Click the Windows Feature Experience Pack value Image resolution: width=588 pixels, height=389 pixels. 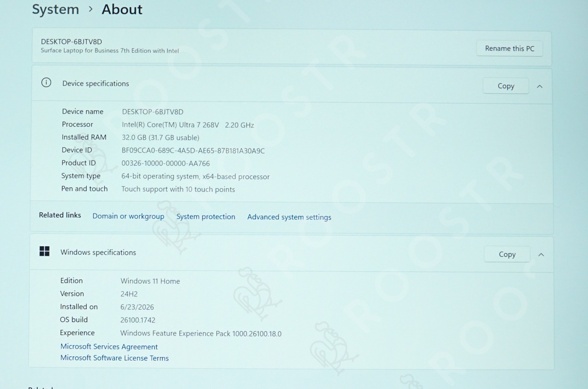(x=201, y=333)
